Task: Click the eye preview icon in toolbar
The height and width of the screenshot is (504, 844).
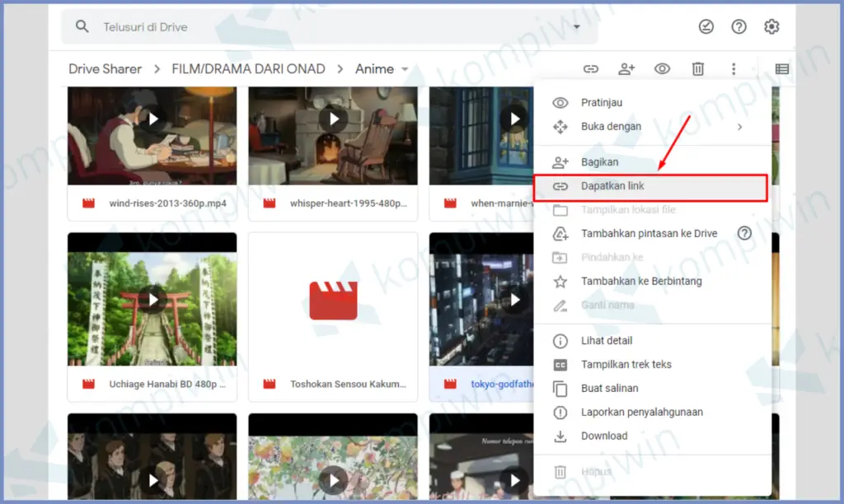Action: tap(662, 69)
